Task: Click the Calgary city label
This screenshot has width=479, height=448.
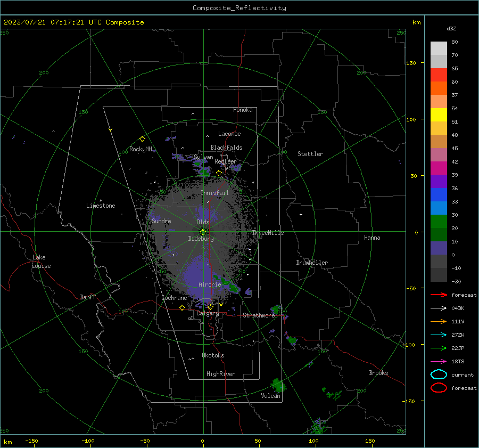Action: pos(208,313)
